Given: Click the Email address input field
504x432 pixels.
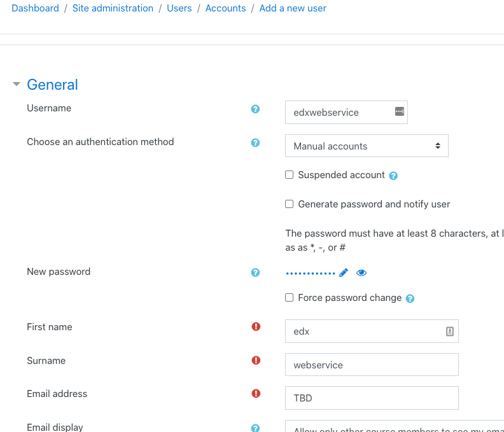Looking at the screenshot, I should [x=372, y=398].
